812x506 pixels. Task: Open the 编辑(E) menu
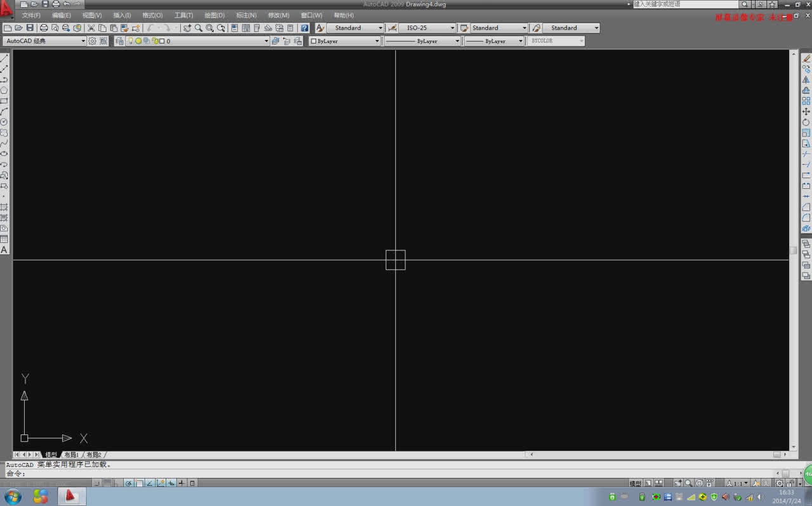click(x=62, y=15)
